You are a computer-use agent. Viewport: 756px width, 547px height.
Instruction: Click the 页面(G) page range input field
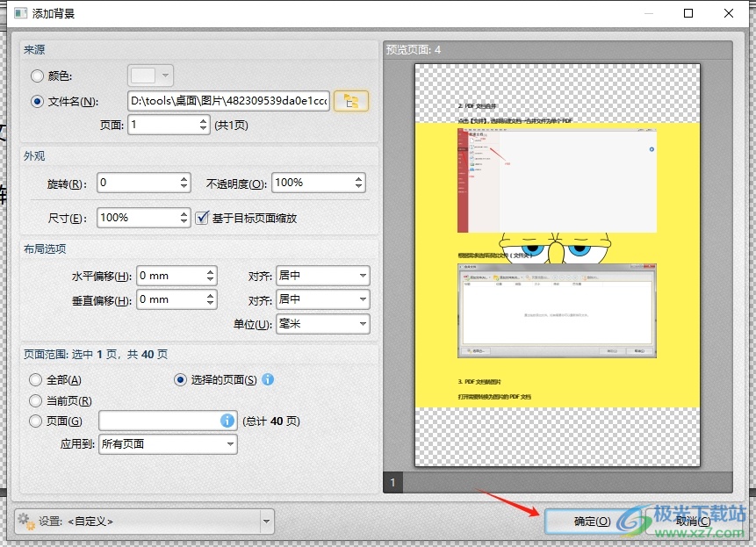[x=168, y=421]
